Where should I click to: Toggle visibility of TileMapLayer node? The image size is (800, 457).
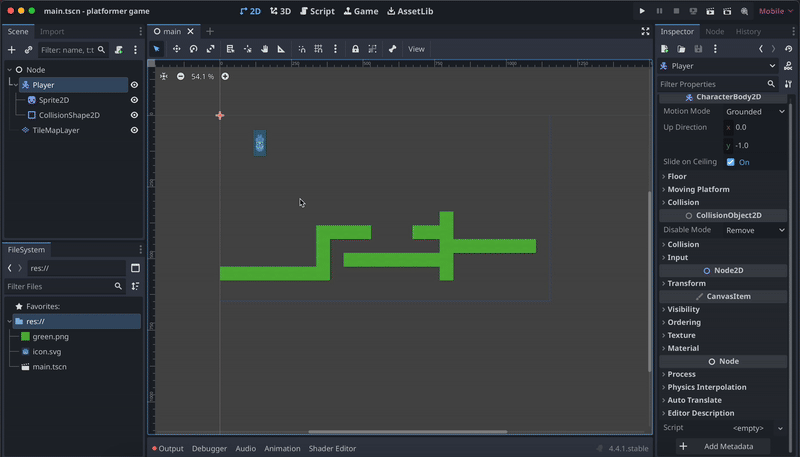tap(134, 130)
